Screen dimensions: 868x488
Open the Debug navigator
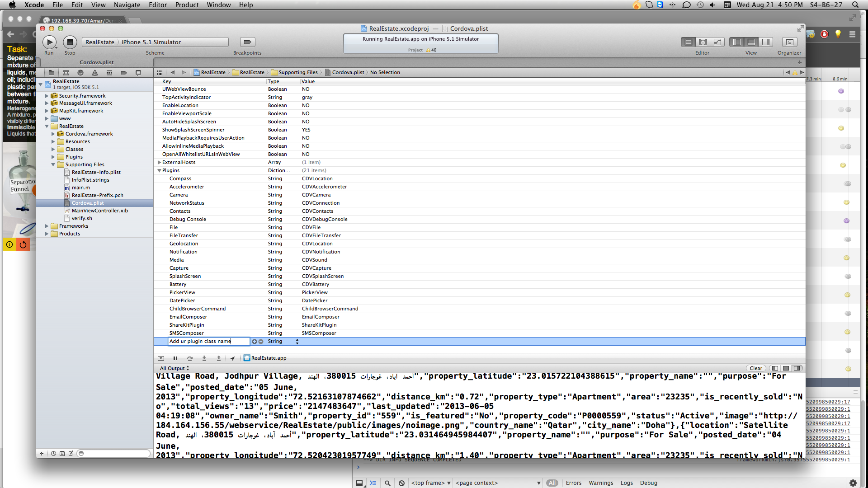point(109,73)
